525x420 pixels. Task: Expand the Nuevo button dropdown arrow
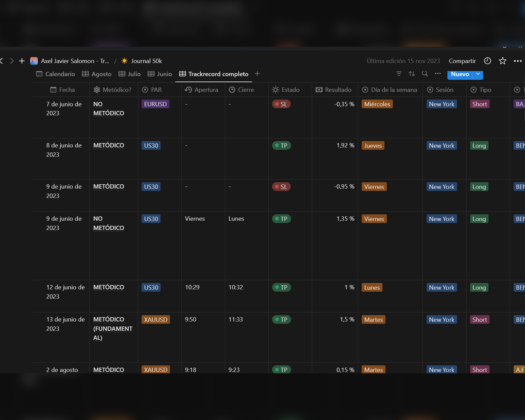pyautogui.click(x=478, y=74)
